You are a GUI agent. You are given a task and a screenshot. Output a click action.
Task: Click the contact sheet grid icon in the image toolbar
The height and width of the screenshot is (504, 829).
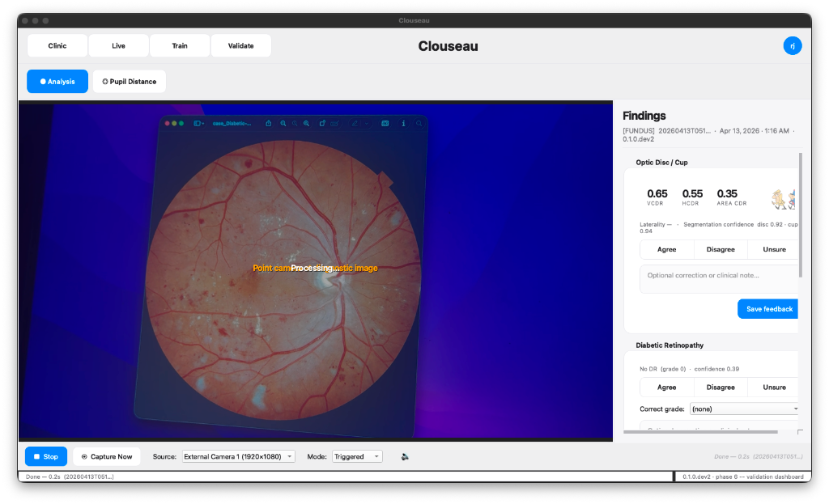tap(386, 124)
